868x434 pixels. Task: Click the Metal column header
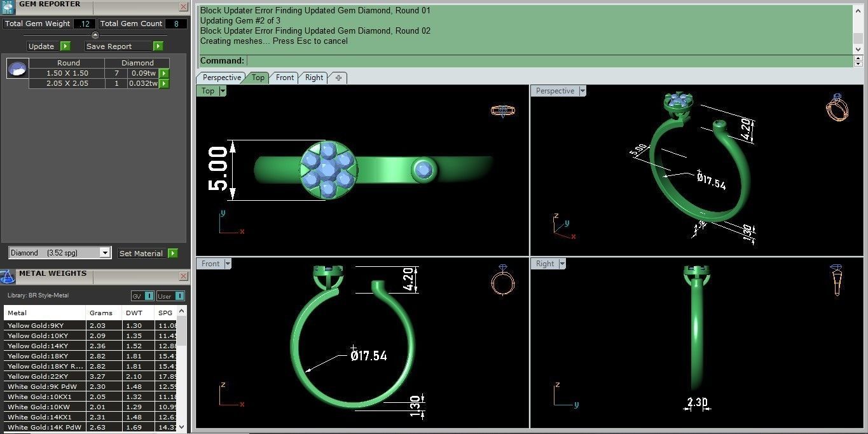tap(45, 313)
